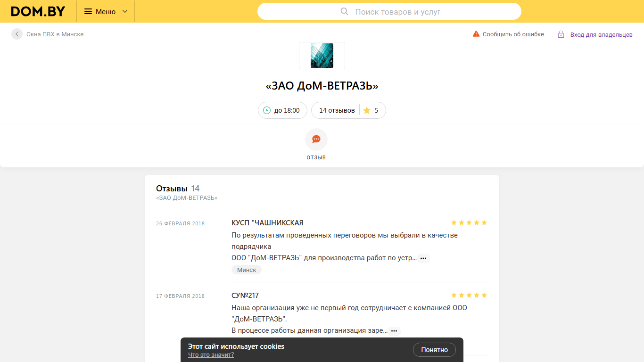This screenshot has height=362, width=644.
Task: Go back via the round arrow icon
Action: coord(17,34)
